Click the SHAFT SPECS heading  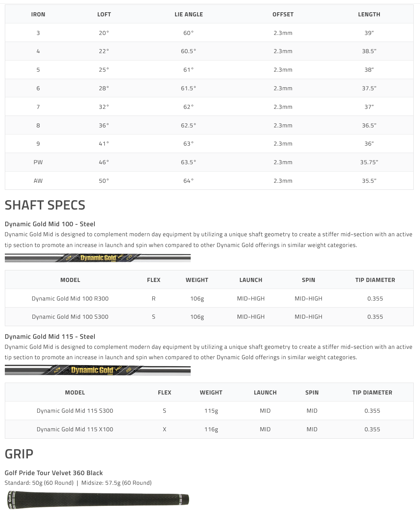click(45, 205)
